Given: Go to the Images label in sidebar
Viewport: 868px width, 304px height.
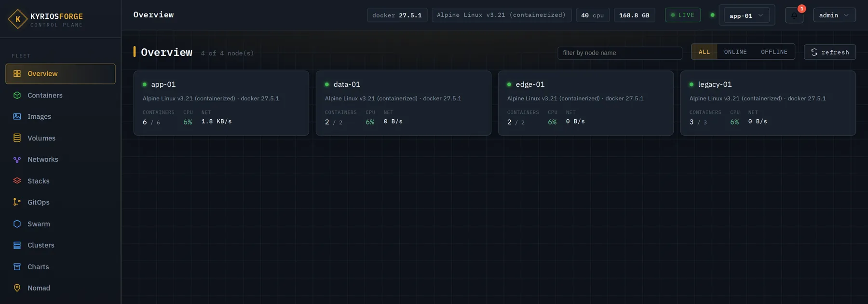Looking at the screenshot, I should (x=39, y=117).
